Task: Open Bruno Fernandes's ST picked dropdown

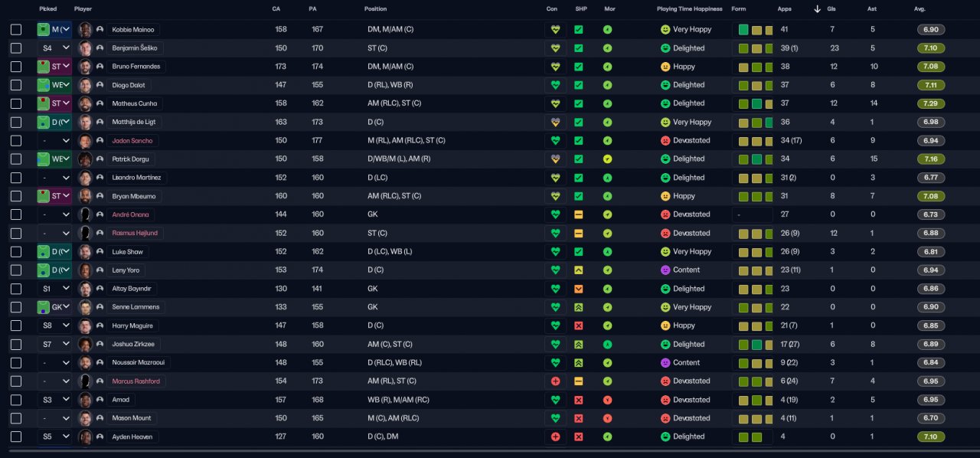Action: [x=54, y=67]
